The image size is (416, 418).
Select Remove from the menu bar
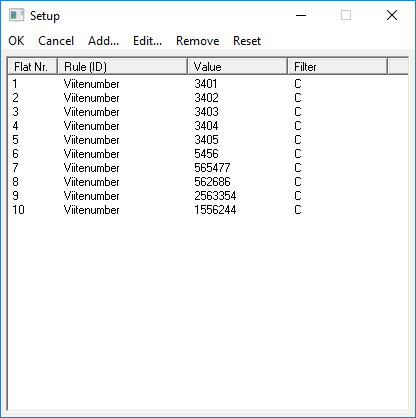coord(198,41)
